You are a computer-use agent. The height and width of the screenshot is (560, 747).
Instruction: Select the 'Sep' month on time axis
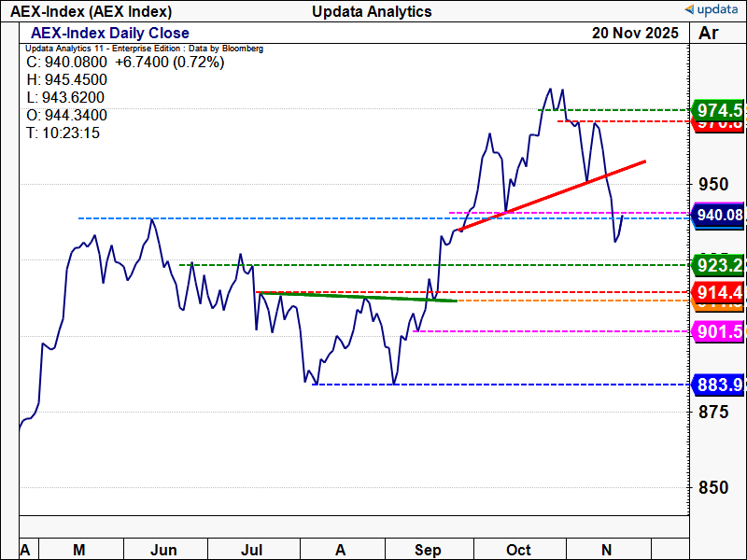click(x=428, y=550)
